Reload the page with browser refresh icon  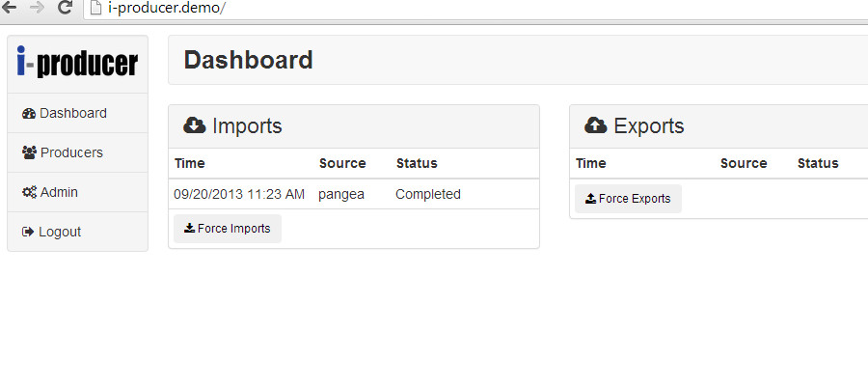click(66, 8)
